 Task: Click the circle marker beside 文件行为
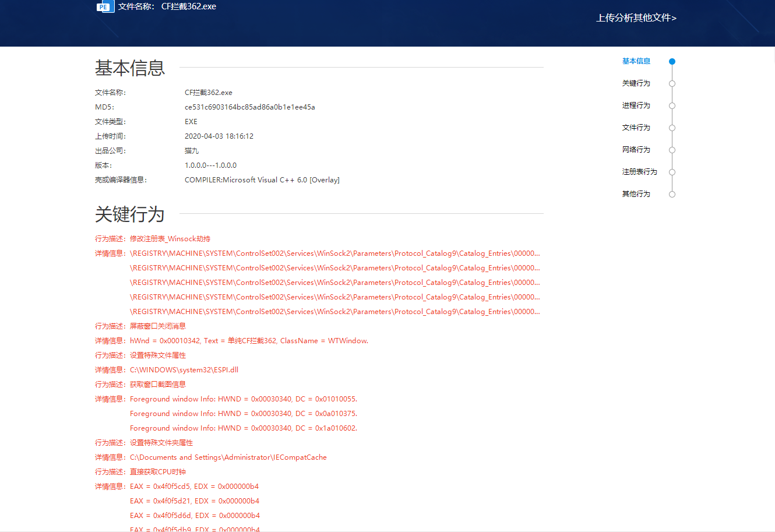tap(672, 128)
